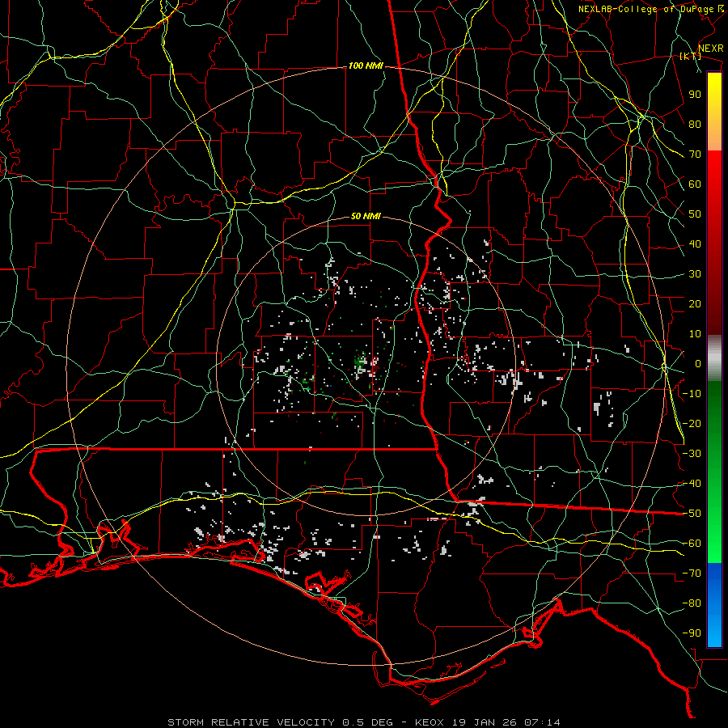This screenshot has width=728, height=728.
Task: Select the 90 value on velocity scale
Action: pyautogui.click(x=695, y=95)
